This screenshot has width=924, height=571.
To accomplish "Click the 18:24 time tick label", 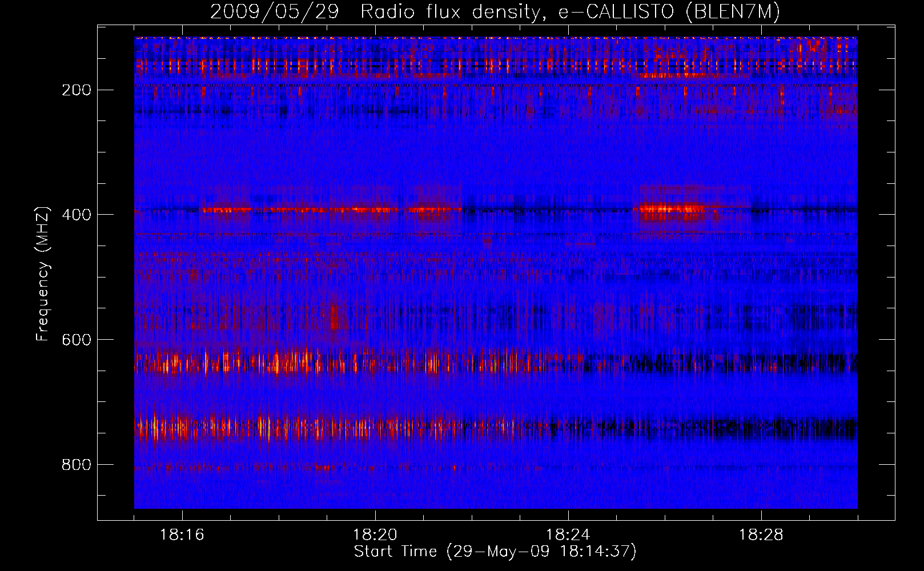I will pyautogui.click(x=568, y=535).
